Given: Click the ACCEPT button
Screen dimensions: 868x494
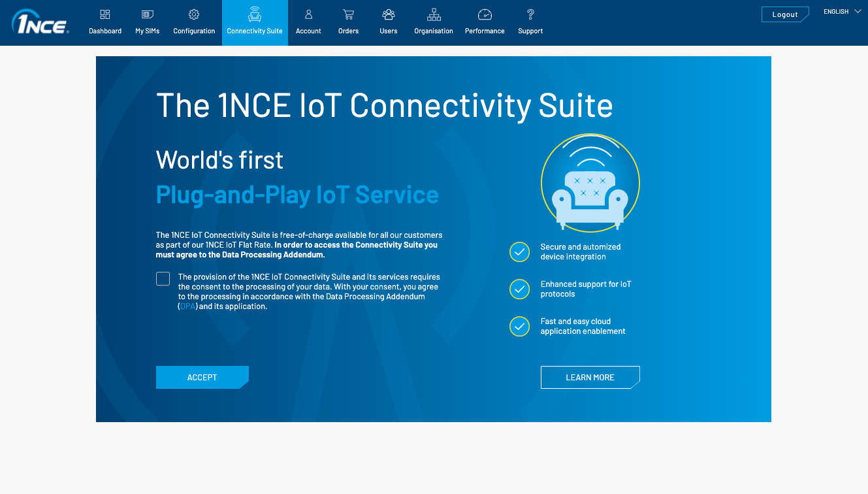Looking at the screenshot, I should click(x=202, y=377).
